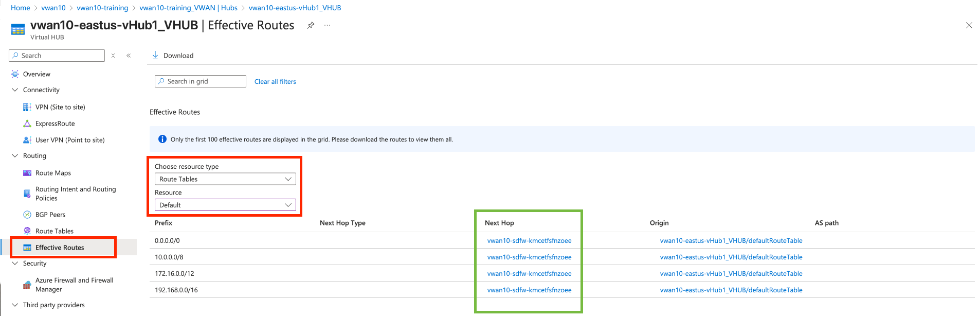Collapse the Routing section chevron
The width and height of the screenshot is (980, 316).
coord(15,155)
